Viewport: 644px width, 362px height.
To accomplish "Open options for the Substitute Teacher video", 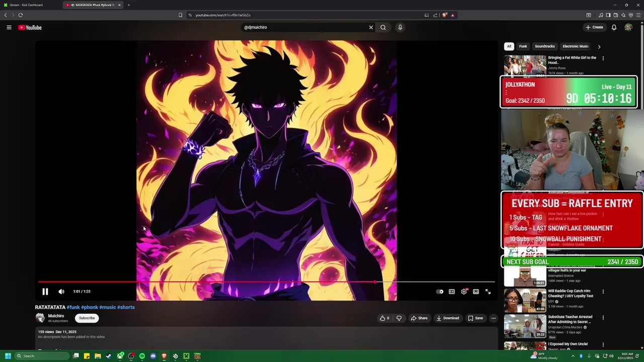I will click(603, 318).
